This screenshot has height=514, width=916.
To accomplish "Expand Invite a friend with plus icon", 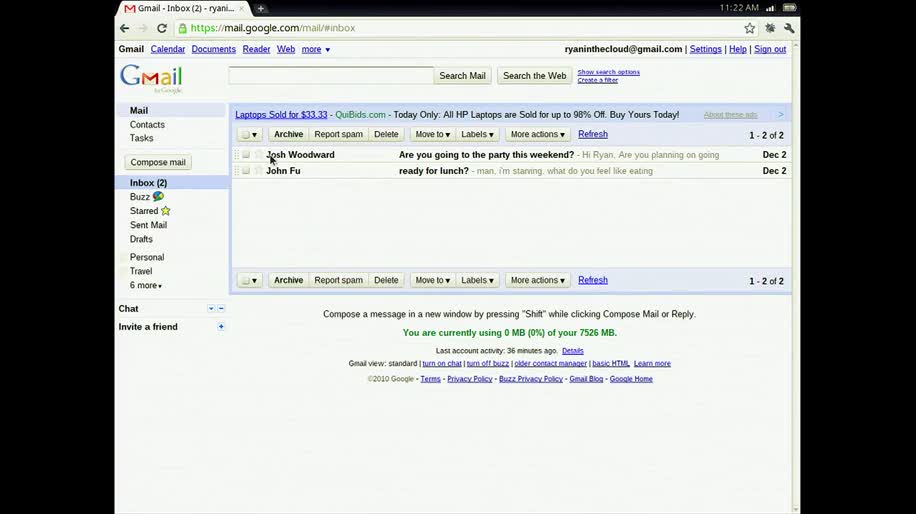I will pos(221,327).
